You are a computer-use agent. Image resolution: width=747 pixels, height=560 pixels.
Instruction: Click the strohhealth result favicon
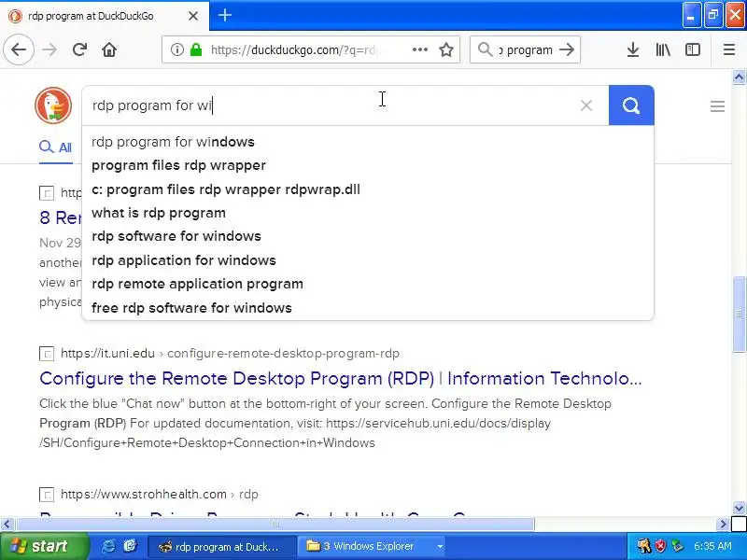tap(46, 495)
